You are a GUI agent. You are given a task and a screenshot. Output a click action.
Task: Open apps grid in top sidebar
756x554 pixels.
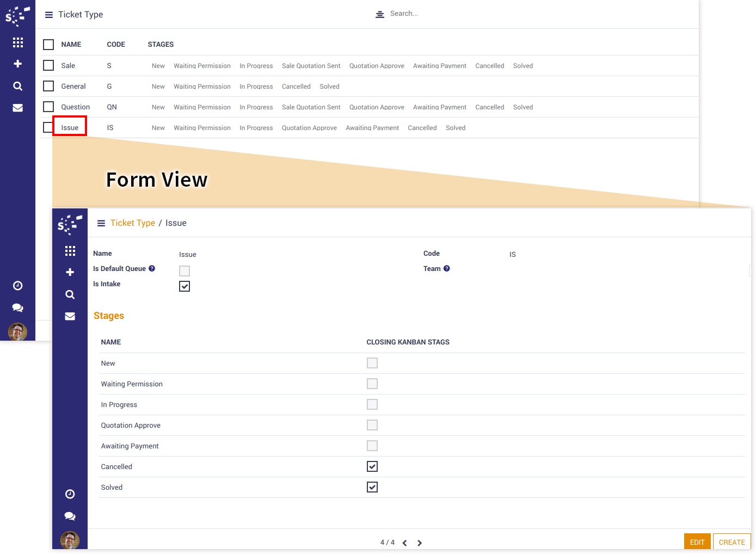click(x=17, y=42)
